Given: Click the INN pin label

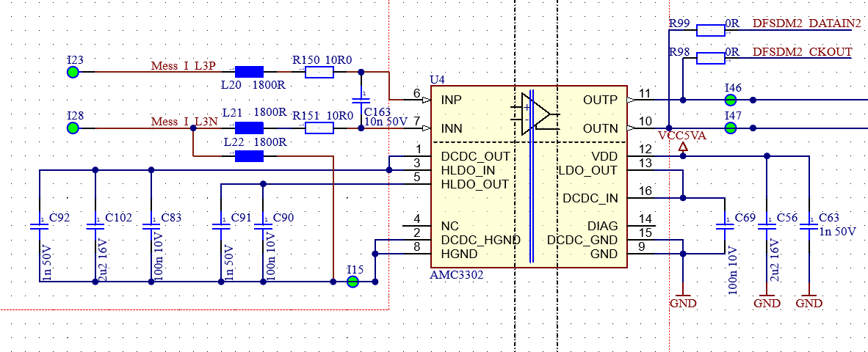Looking at the screenshot, I should [x=452, y=129].
